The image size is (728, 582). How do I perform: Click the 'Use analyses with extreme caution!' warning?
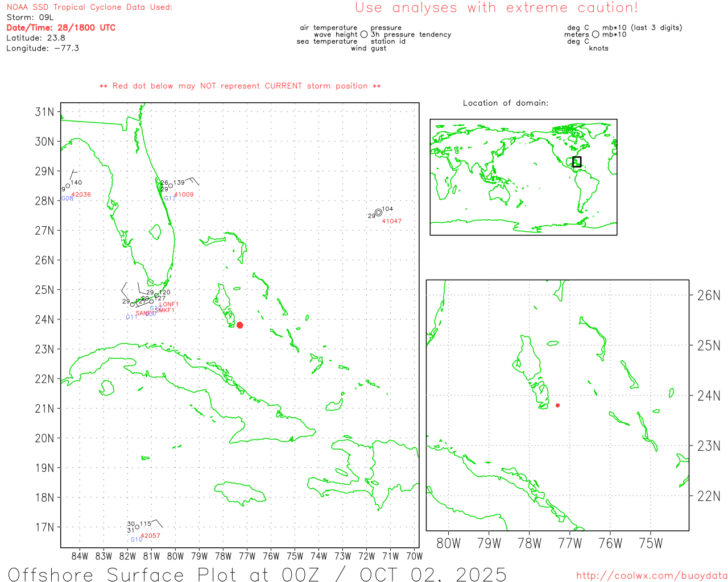497,7
